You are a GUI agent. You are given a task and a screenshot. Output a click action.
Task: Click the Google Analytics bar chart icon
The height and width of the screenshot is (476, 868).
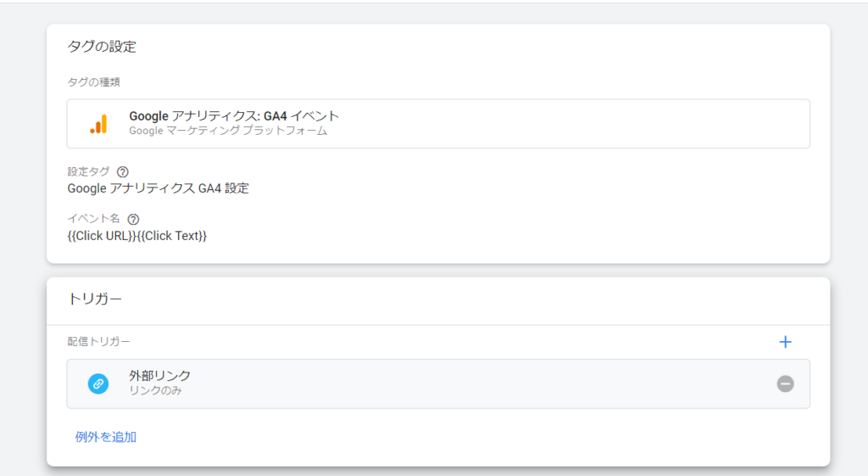[x=98, y=124]
